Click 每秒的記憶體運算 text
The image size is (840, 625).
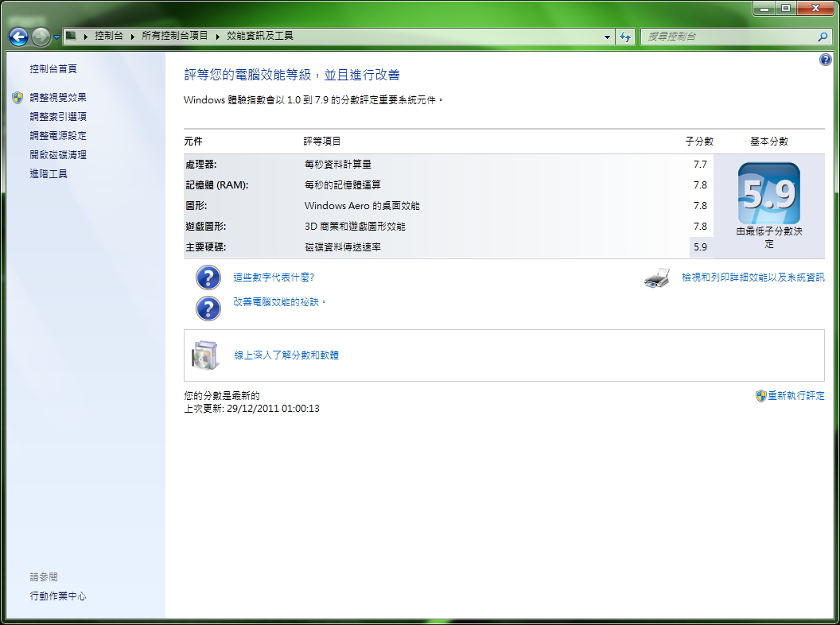point(343,184)
